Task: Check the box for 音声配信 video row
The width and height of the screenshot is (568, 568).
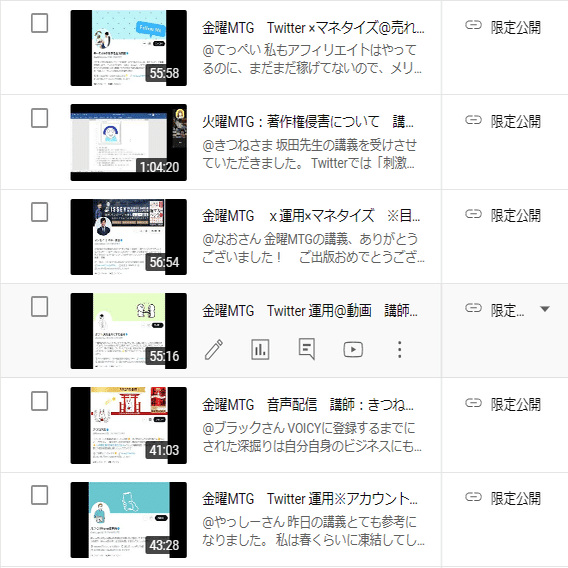Action: [39, 401]
